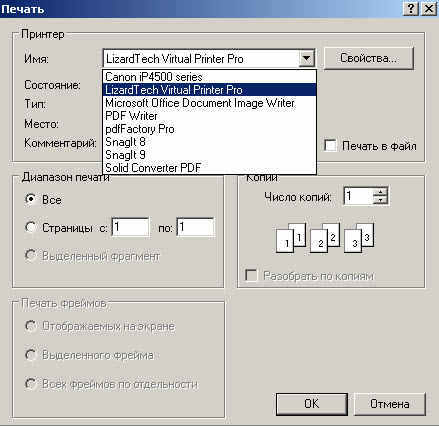Viewport: 439px width, 426px height.
Task: Increase number of copies with up arrow
Action: click(x=380, y=191)
